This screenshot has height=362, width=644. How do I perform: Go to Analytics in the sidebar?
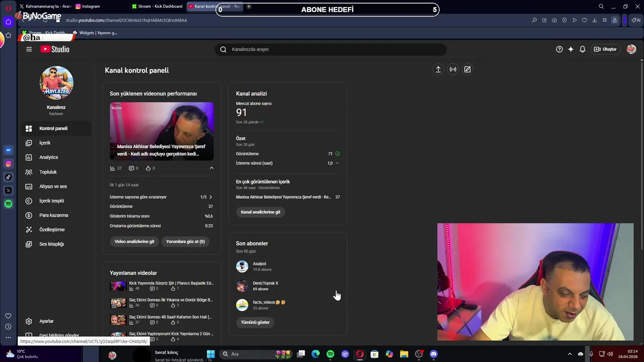point(56,157)
